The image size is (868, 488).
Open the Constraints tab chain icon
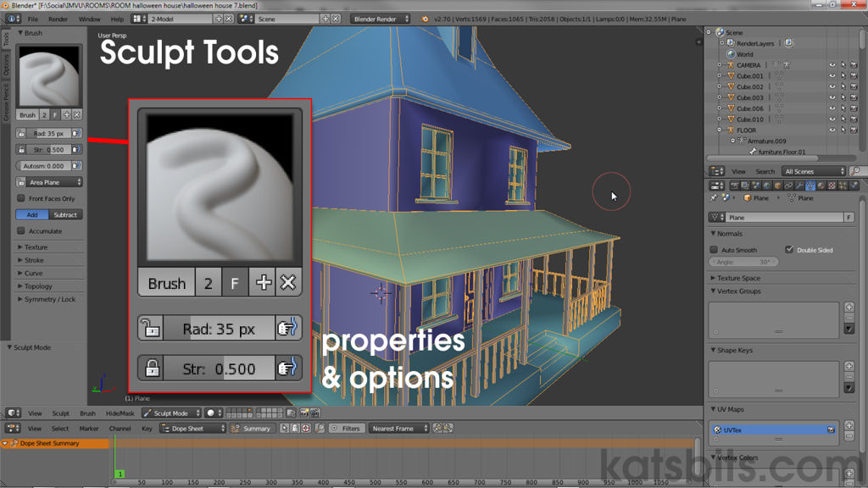tap(788, 186)
